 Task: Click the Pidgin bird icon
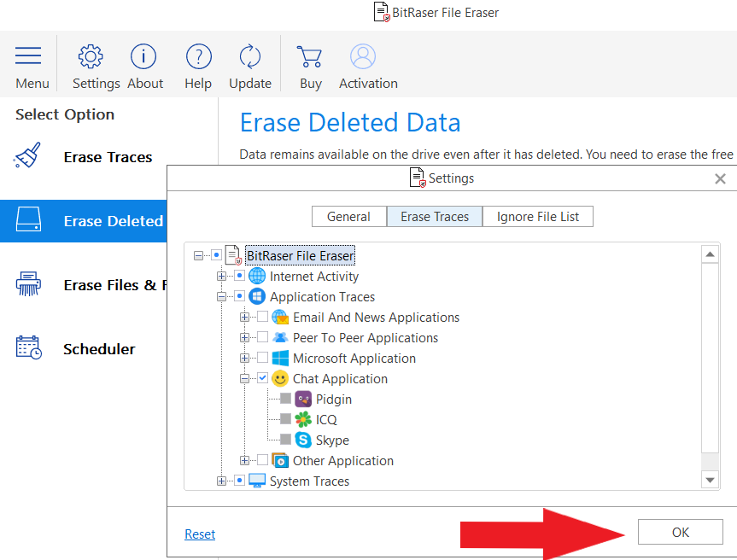(x=303, y=400)
